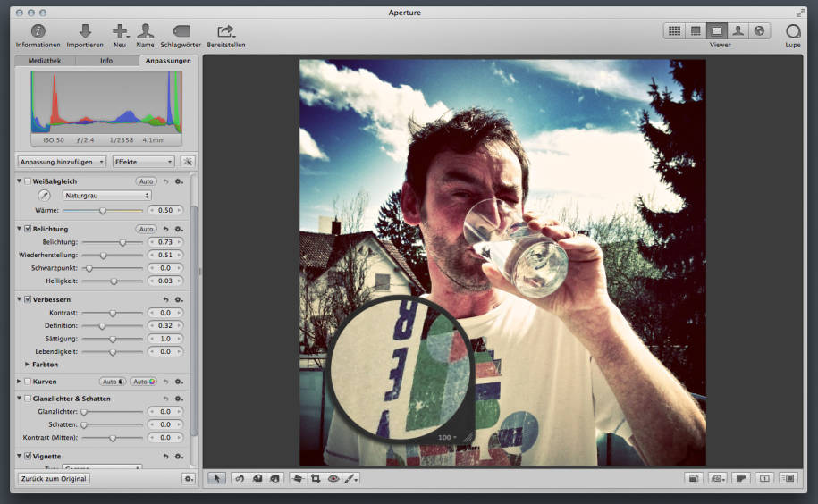Click Kurven Auto luminance button
The height and width of the screenshot is (504, 818).
[113, 382]
